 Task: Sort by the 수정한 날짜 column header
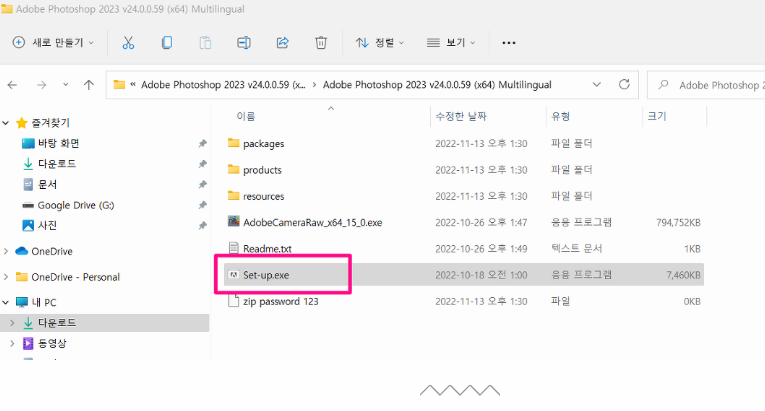(461, 116)
